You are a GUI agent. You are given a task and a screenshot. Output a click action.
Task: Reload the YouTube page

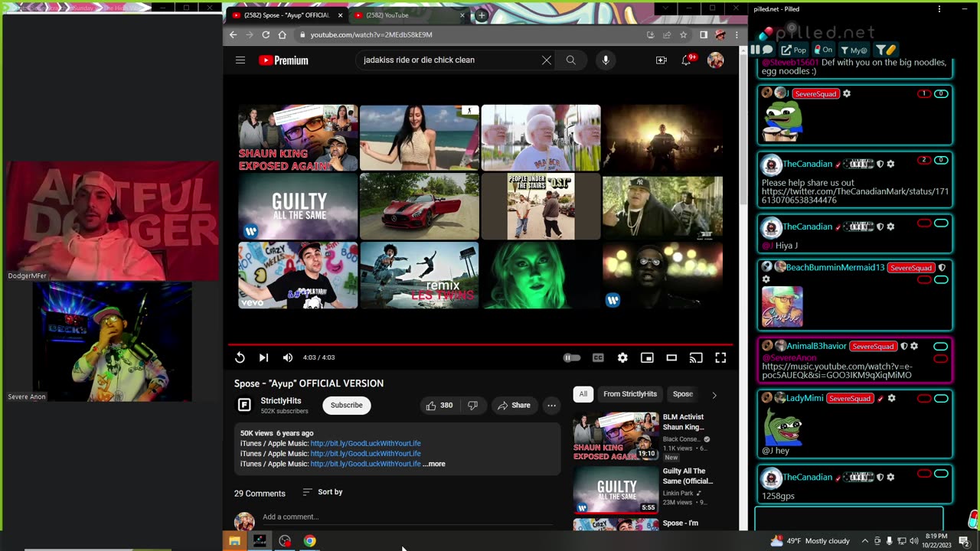(266, 34)
